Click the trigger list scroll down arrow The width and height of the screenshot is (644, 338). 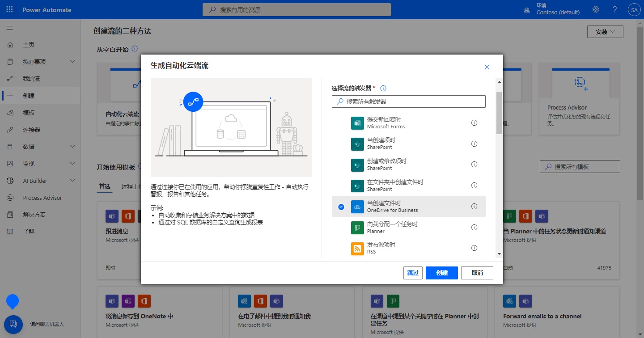click(499, 254)
